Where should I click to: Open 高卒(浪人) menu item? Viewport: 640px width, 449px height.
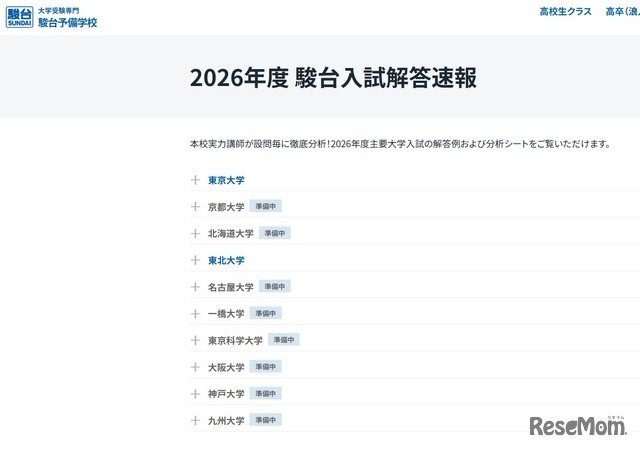623,11
